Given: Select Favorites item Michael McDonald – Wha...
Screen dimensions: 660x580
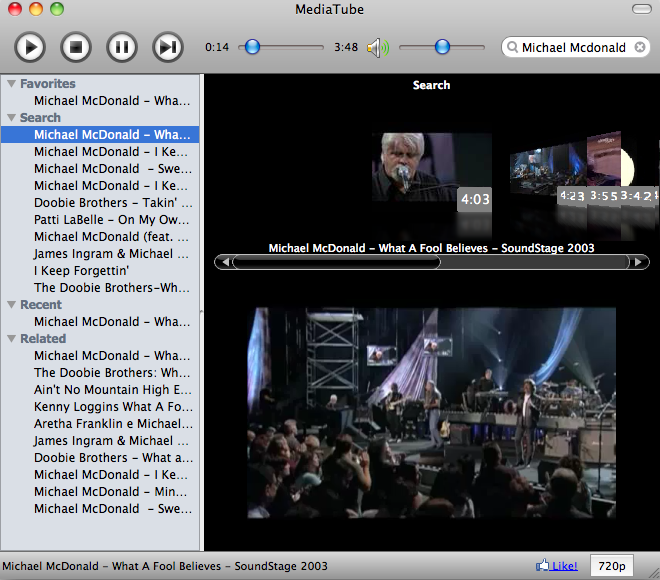Looking at the screenshot, I should click(x=100, y=101).
